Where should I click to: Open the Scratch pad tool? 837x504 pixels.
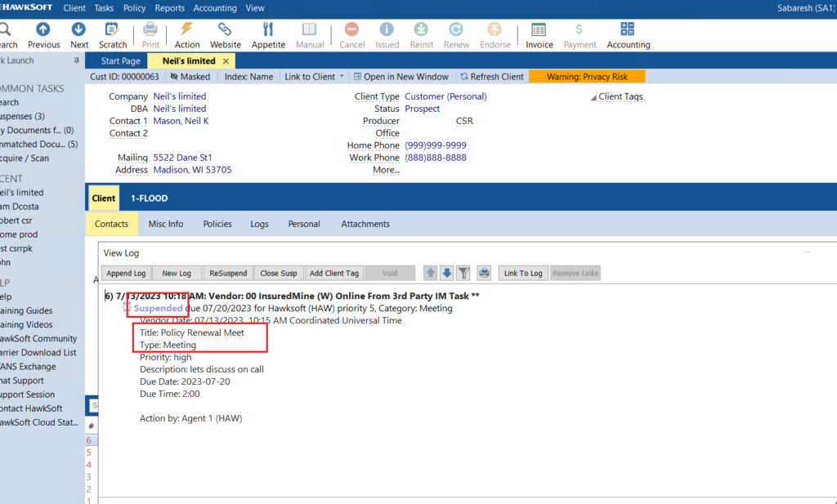click(113, 35)
